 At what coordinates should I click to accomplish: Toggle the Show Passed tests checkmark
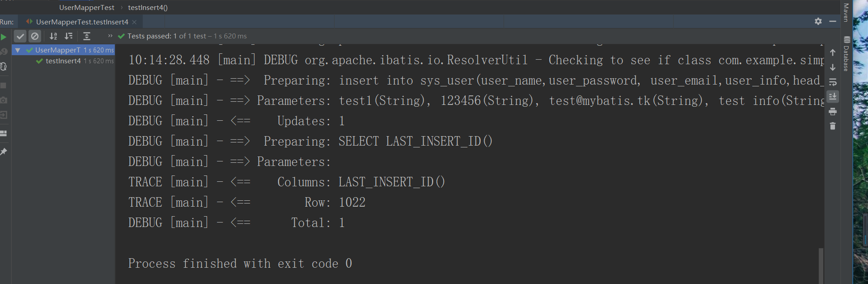[x=20, y=36]
